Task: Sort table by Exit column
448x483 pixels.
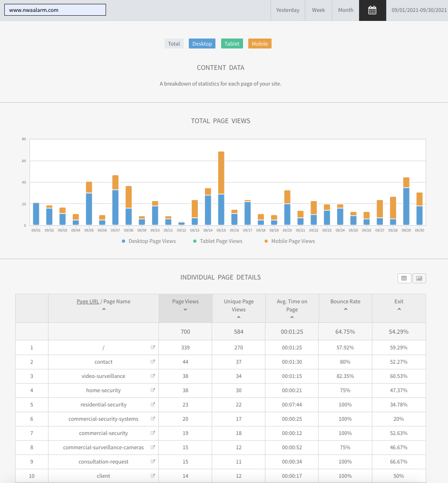Action: point(399,301)
